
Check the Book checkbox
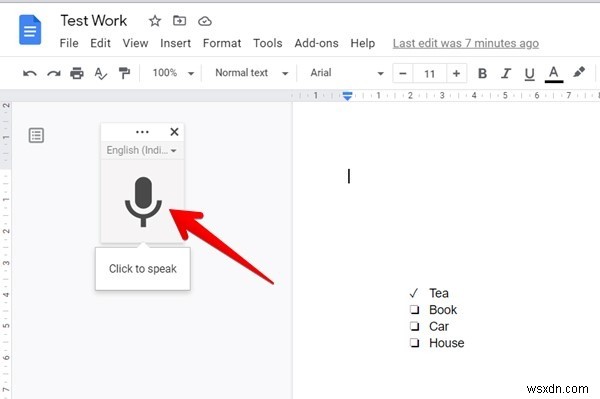tap(414, 309)
